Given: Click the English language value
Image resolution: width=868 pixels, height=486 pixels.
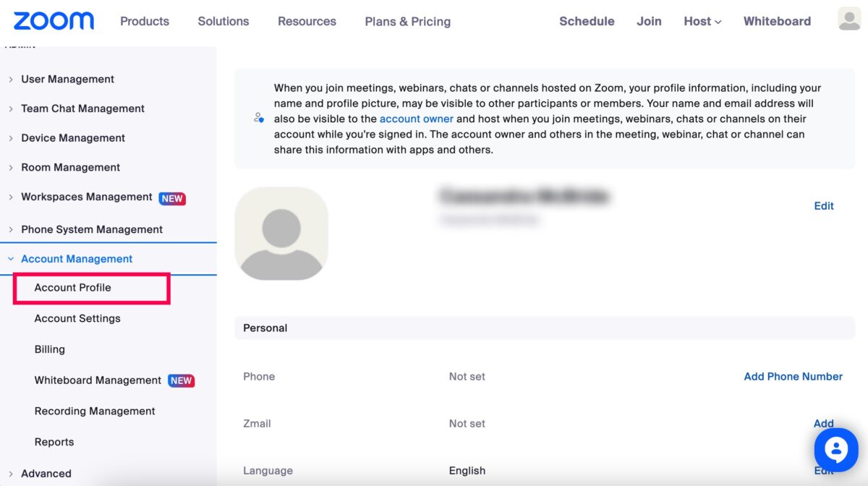Looking at the screenshot, I should (467, 471).
